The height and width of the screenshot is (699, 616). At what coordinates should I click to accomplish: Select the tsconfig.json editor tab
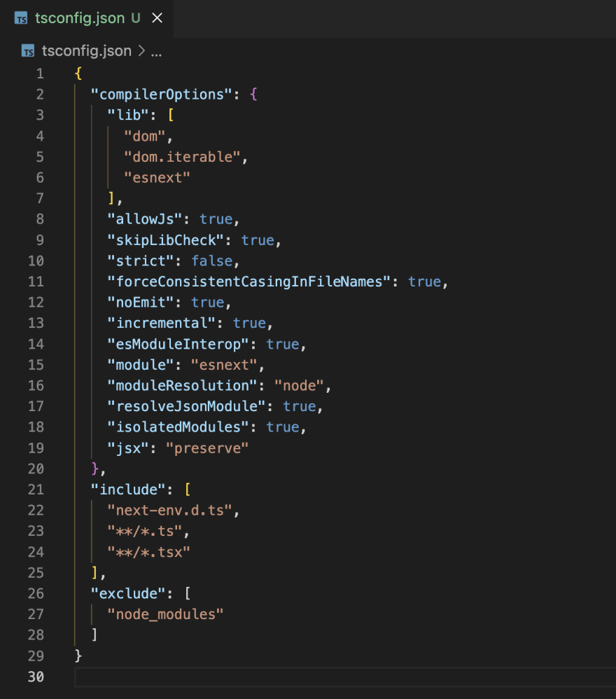tap(87, 18)
